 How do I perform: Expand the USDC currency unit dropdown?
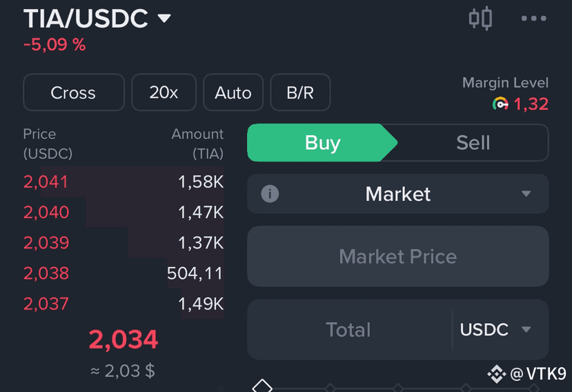(495, 330)
